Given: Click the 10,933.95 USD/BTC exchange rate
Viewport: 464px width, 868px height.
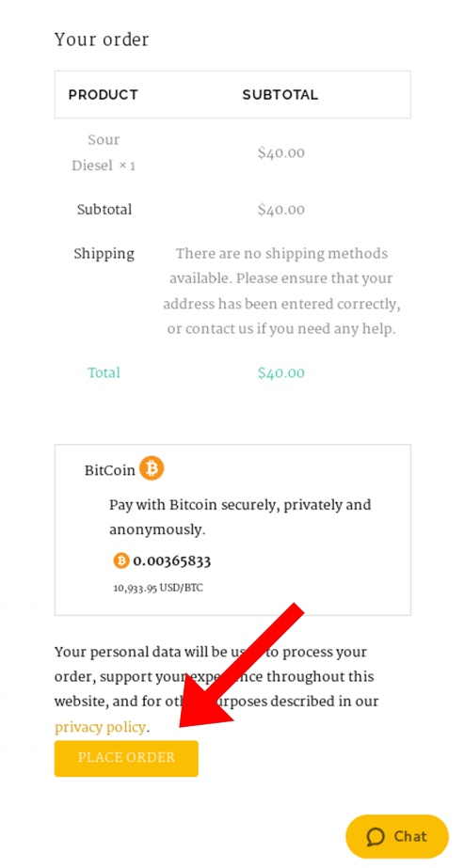Looking at the screenshot, I should tap(158, 588).
